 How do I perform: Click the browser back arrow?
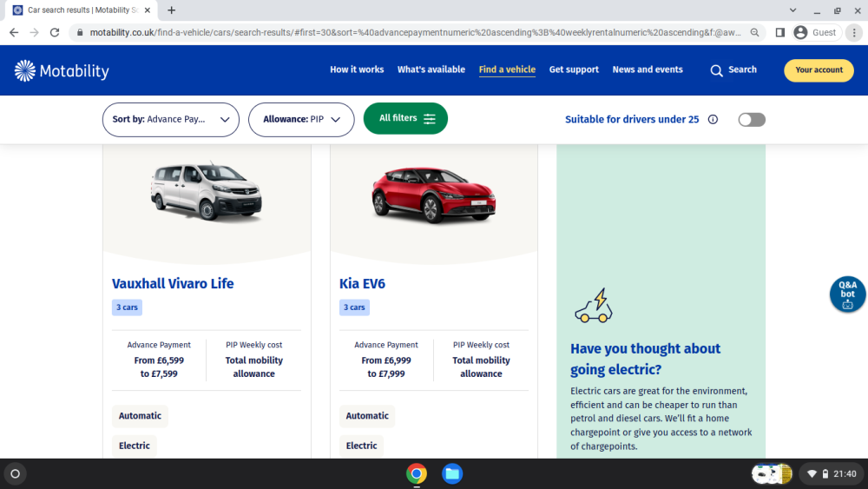point(14,33)
